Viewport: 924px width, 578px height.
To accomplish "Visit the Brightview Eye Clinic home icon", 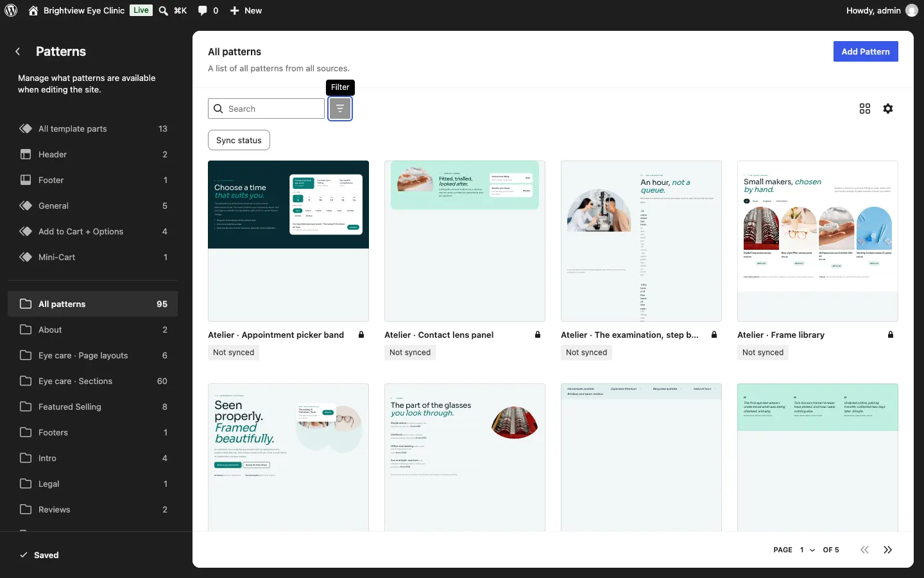I will click(33, 10).
